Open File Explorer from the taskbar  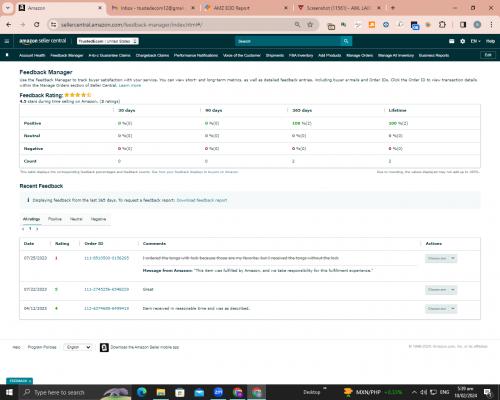tap(161, 392)
